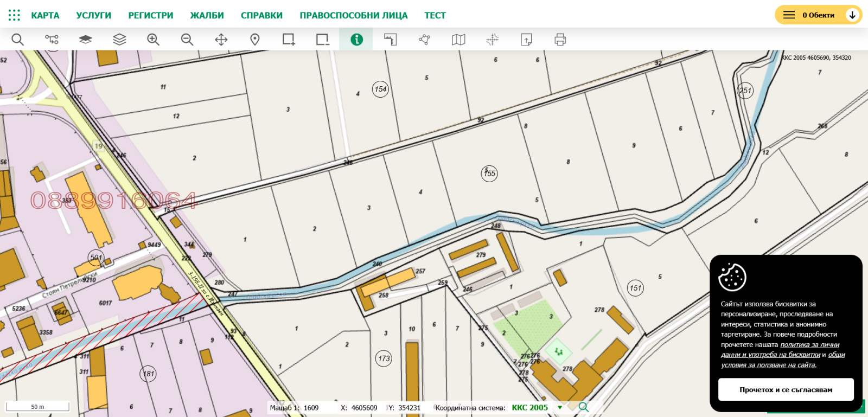This screenshot has width=868, height=417.
Task: Open the stacked layers panel icon
Action: 119,40
